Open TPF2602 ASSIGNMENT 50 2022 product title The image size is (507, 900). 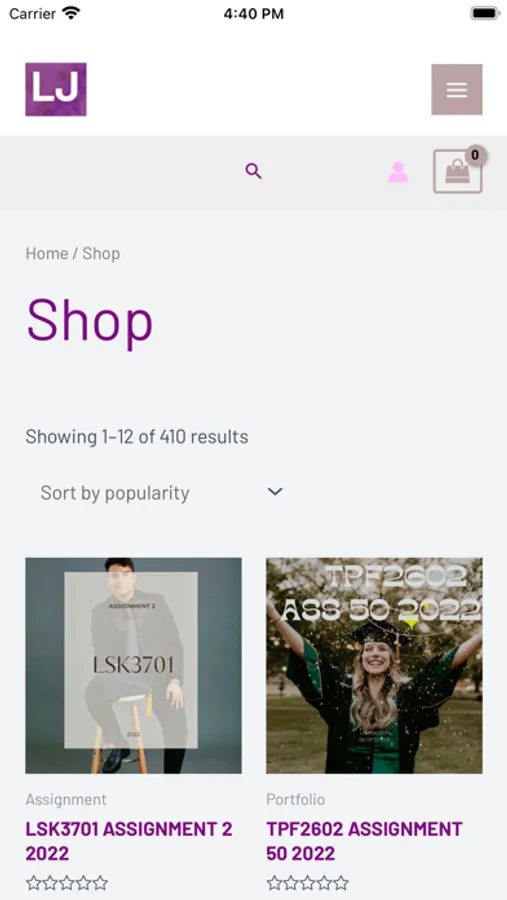pos(365,841)
